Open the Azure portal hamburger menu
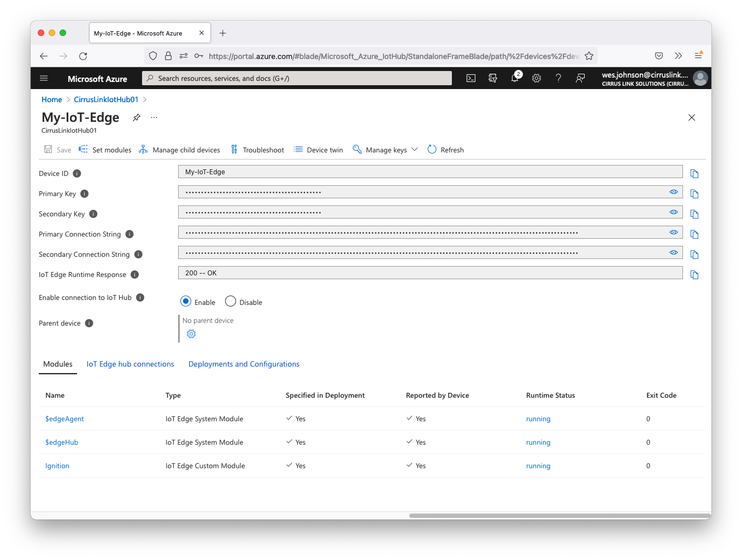 44,78
